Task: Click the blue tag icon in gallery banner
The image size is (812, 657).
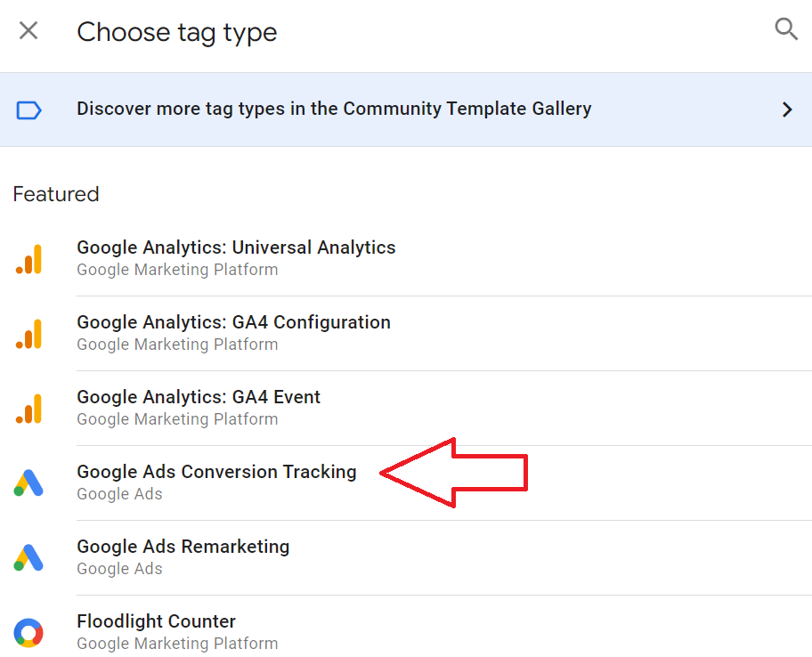Action: click(x=28, y=110)
